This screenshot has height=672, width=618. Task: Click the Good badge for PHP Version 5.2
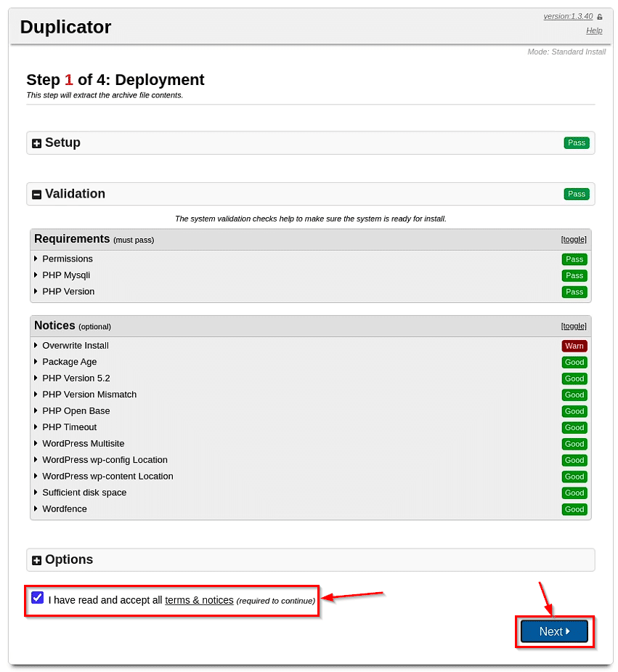click(x=574, y=378)
